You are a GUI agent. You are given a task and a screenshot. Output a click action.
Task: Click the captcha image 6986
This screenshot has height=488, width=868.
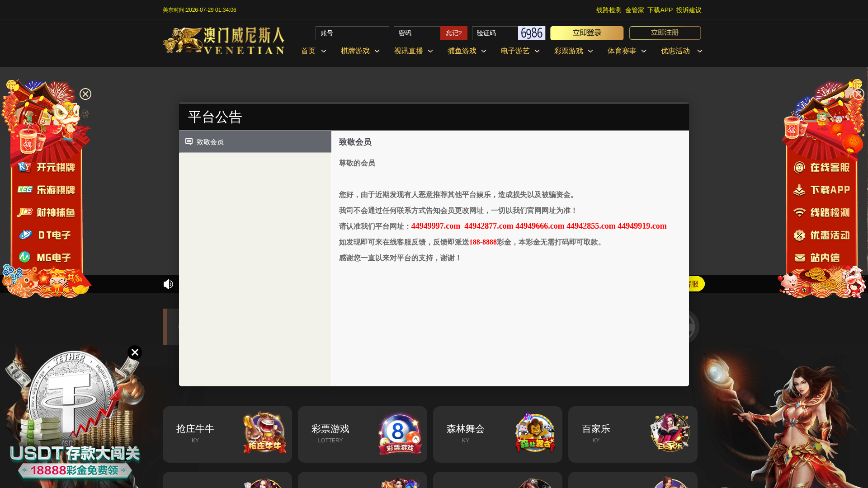coord(532,33)
